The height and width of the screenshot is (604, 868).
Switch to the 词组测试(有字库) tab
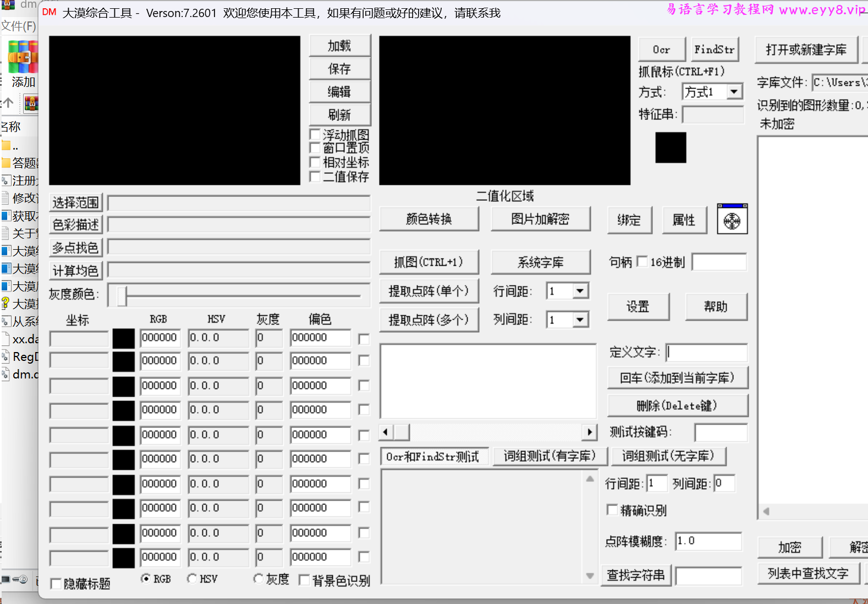click(x=550, y=456)
